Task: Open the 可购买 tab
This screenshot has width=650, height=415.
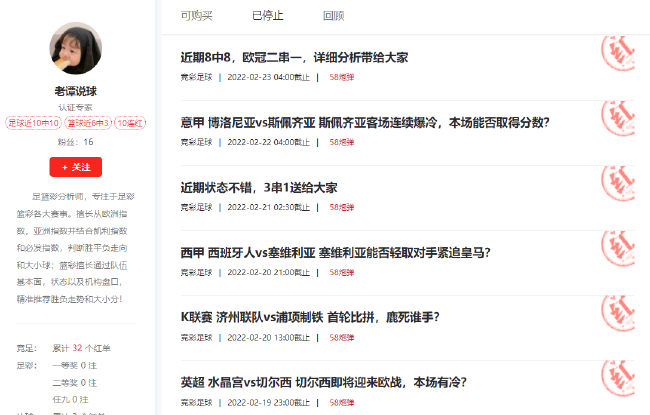Action: [196, 16]
